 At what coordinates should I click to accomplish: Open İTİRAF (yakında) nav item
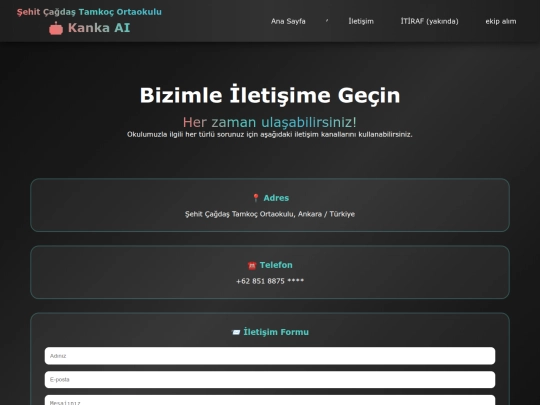coord(429,21)
